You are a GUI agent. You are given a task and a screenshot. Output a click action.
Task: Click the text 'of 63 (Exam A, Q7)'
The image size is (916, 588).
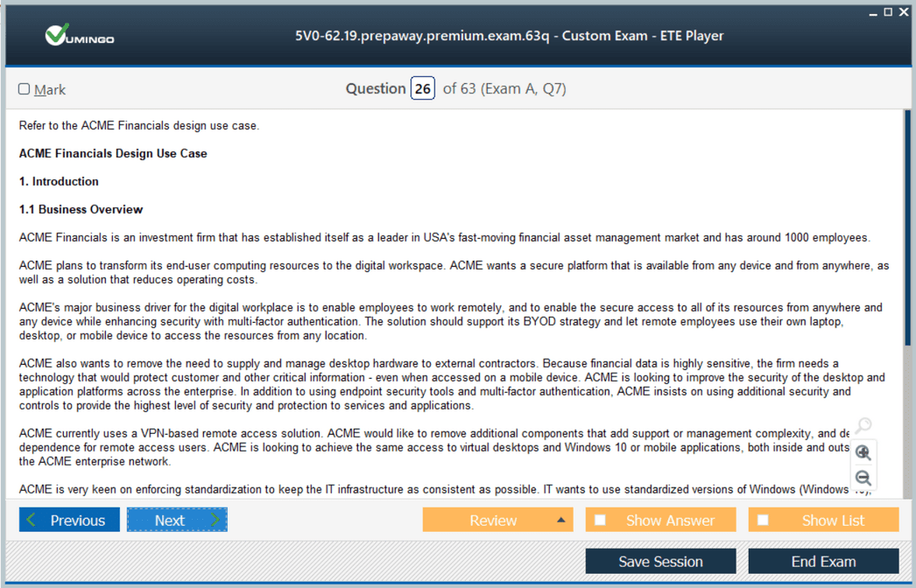[504, 88]
